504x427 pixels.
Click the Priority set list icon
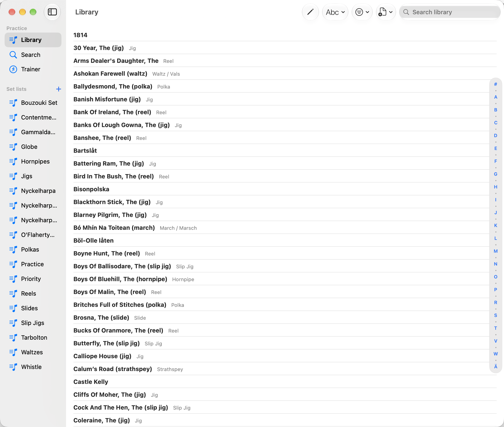click(13, 279)
